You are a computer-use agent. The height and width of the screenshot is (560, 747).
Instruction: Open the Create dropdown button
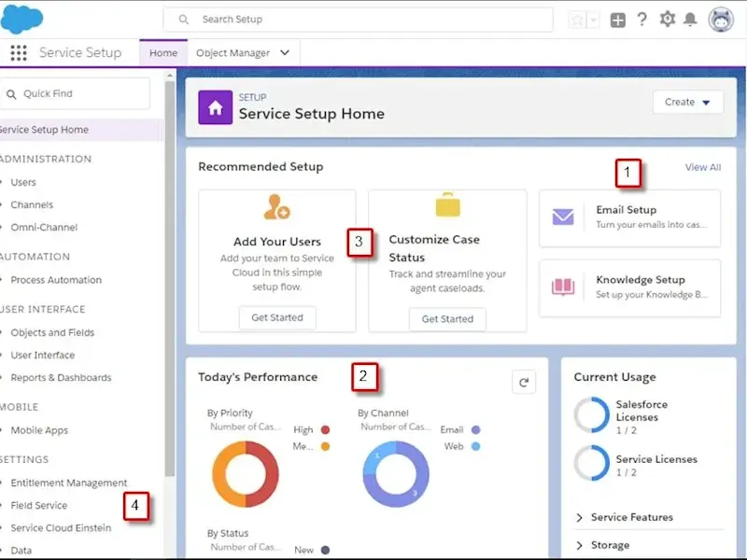click(687, 102)
